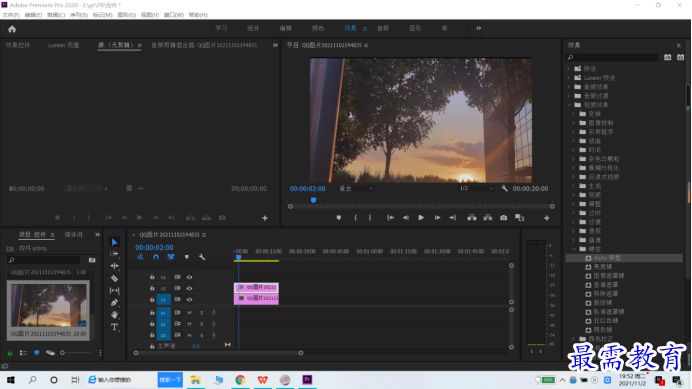Click the Home icon

pos(12,29)
